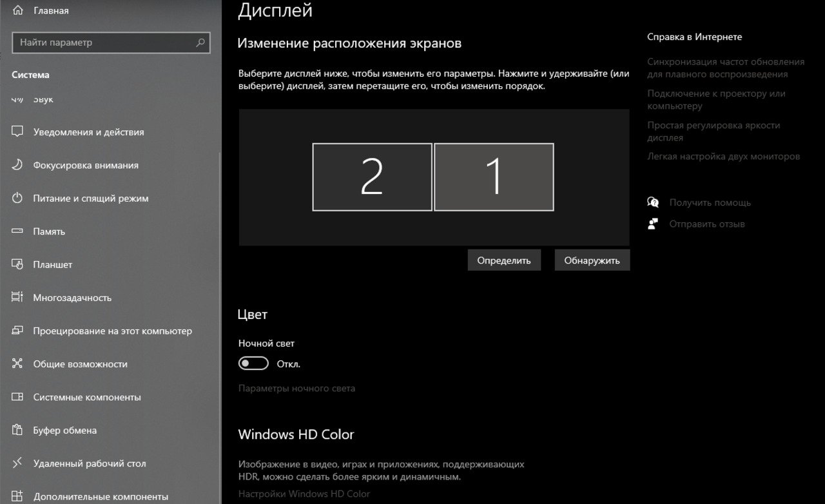Click the notifications icon beside Уведомления и действия
This screenshot has height=504, width=825.
[x=17, y=131]
